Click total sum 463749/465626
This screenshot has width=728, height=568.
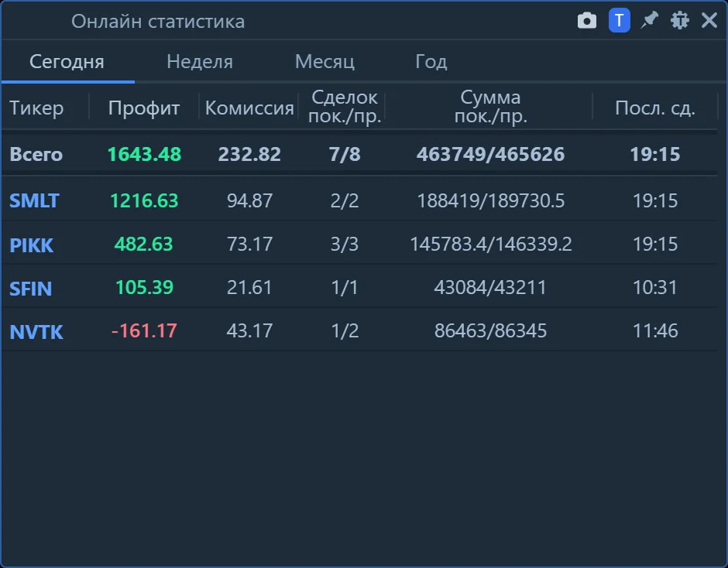[491, 155]
